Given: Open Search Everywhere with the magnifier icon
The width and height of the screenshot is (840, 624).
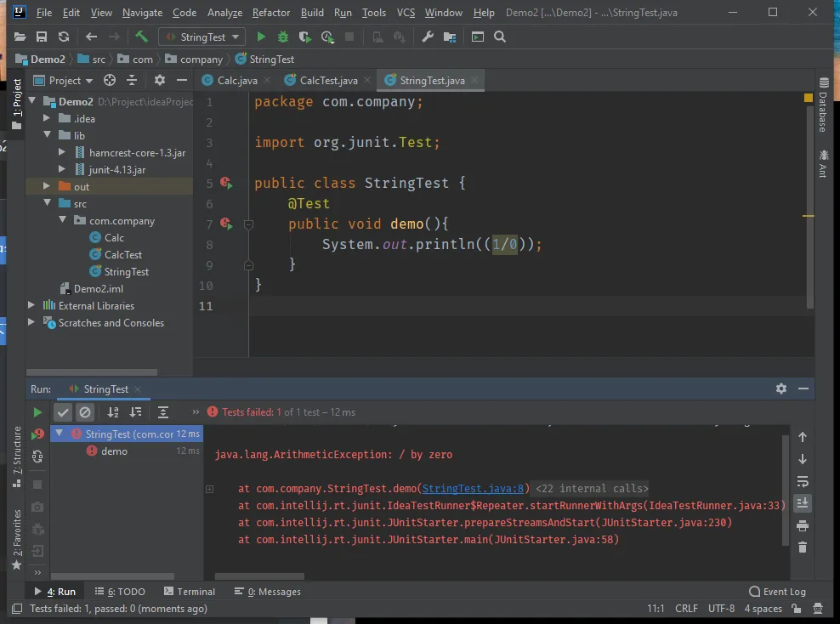Looking at the screenshot, I should pos(500,37).
